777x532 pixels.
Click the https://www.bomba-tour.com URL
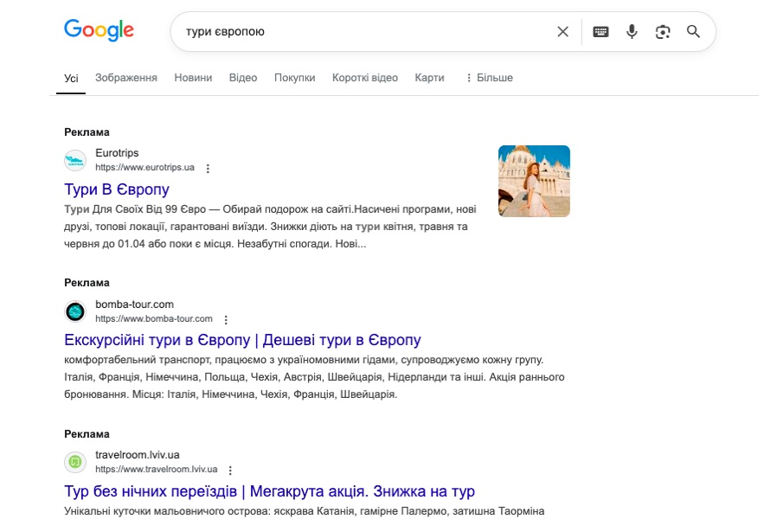tap(154, 318)
